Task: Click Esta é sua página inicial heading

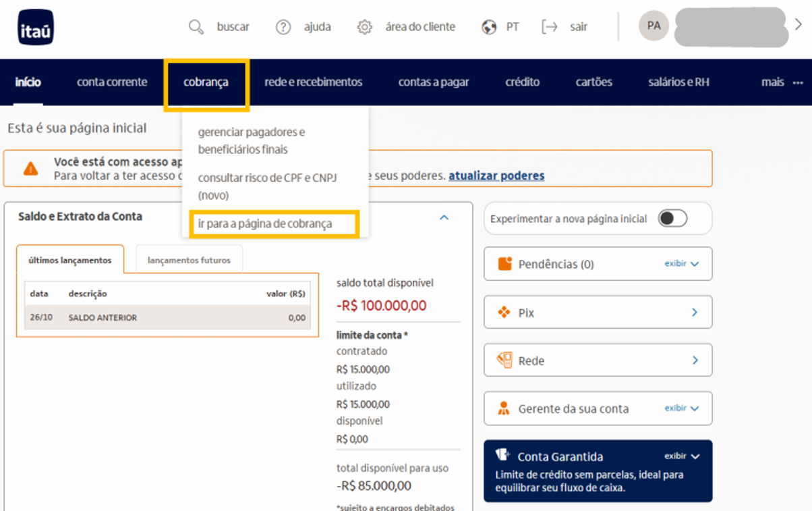Action: coord(77,128)
